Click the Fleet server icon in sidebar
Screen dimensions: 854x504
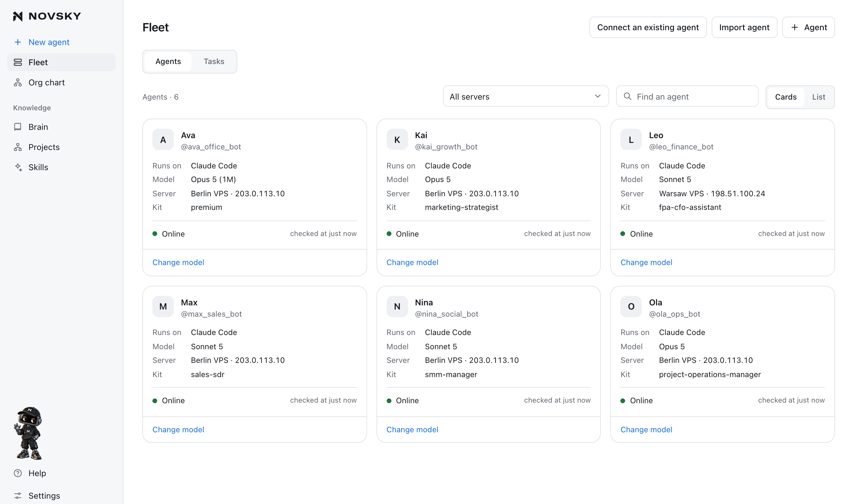tap(18, 62)
